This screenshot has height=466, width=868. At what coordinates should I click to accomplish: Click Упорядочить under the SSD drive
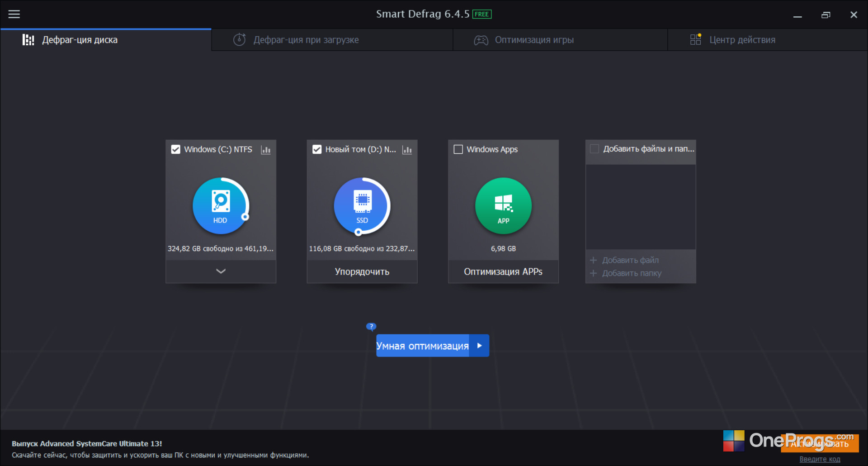[362, 271]
